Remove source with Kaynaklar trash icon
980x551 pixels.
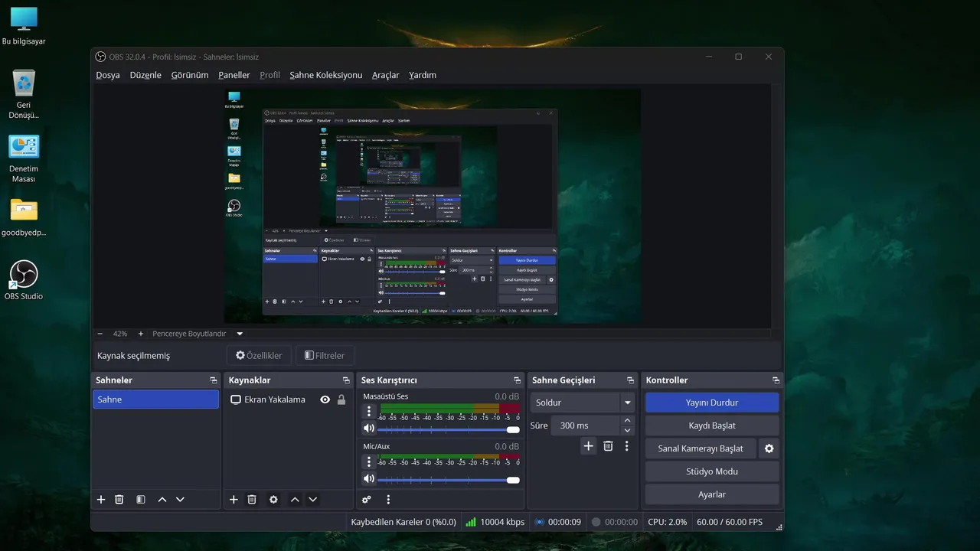[x=252, y=500]
